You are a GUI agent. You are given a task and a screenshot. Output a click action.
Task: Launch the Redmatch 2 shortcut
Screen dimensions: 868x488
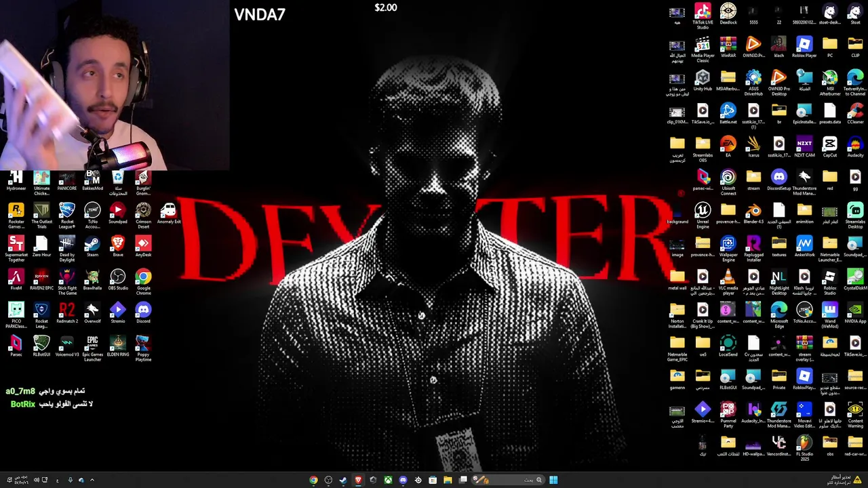tap(66, 313)
